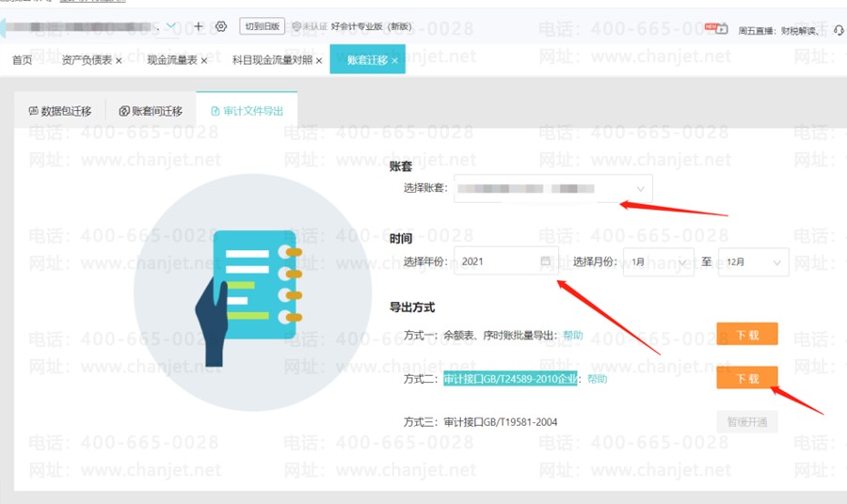Download 方式一 余额表、序时账批量导出
The width and height of the screenshot is (847, 504).
click(747, 334)
